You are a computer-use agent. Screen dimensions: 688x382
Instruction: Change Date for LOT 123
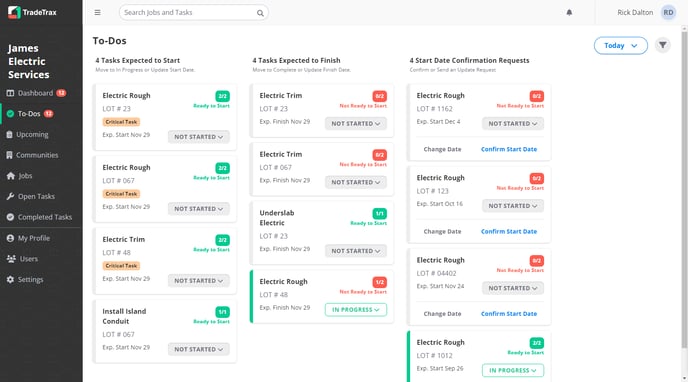tap(442, 232)
